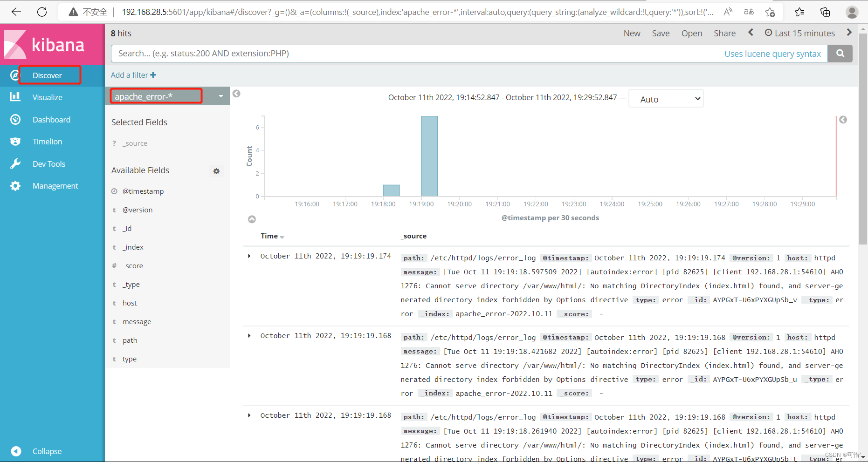Open the Discover section in the sidebar

[47, 75]
